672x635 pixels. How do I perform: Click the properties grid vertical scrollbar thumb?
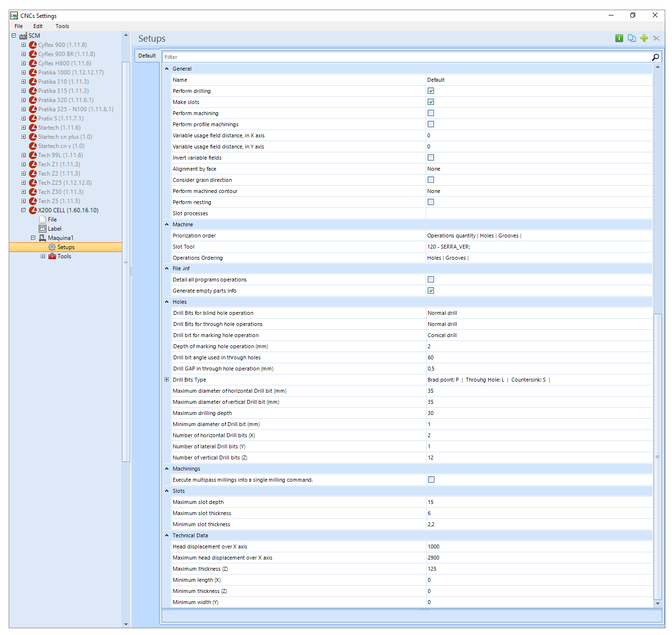(x=657, y=457)
